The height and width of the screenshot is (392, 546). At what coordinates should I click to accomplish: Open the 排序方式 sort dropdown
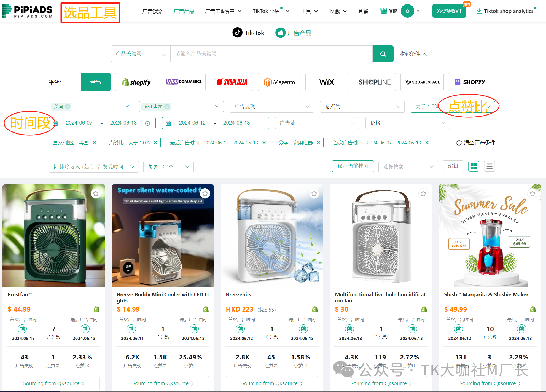[94, 167]
